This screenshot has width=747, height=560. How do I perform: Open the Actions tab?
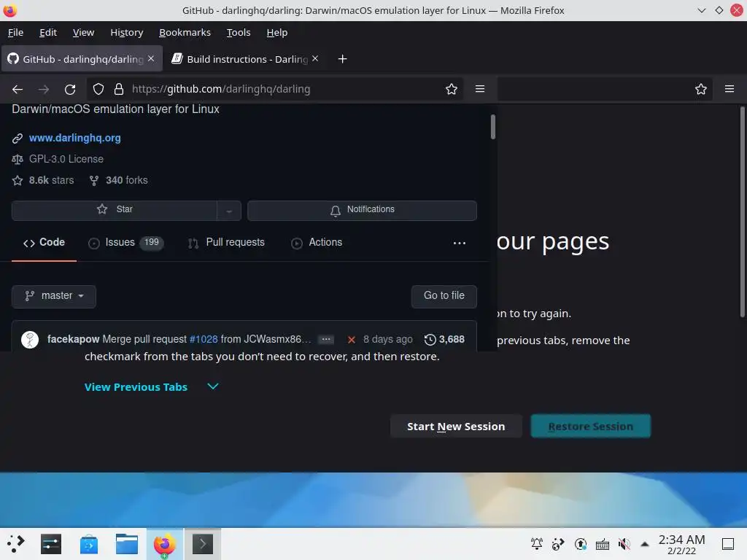[x=317, y=242]
